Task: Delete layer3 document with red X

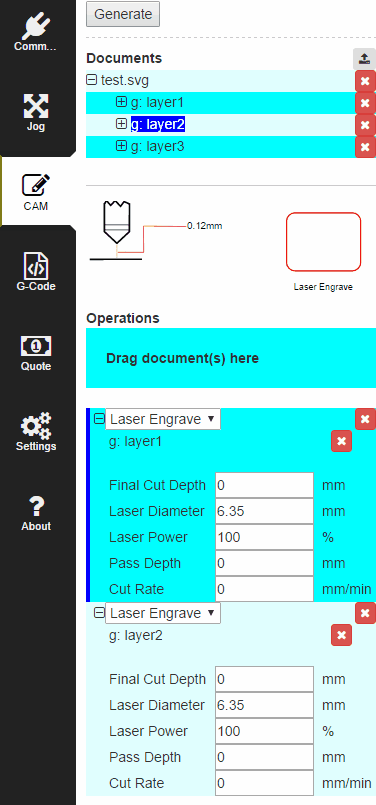Action: tap(365, 147)
